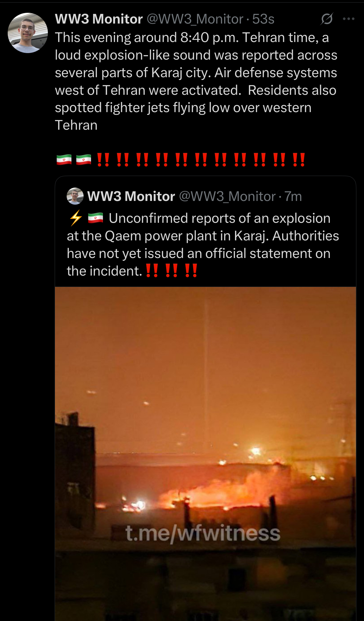Open the quoted tweet text about Qaem power plant
The image size is (364, 621).
tap(203, 245)
